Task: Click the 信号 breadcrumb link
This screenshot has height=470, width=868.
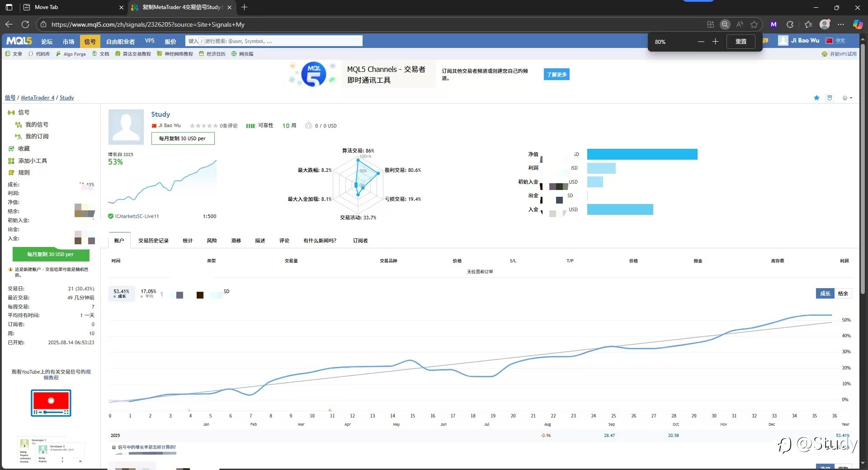Action: 10,98
